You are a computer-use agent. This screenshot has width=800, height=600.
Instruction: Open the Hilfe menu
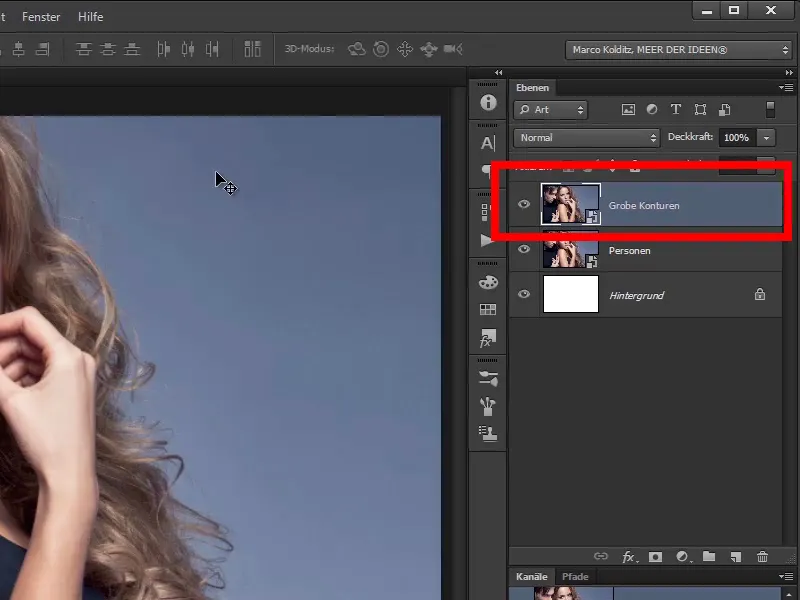tap(90, 17)
